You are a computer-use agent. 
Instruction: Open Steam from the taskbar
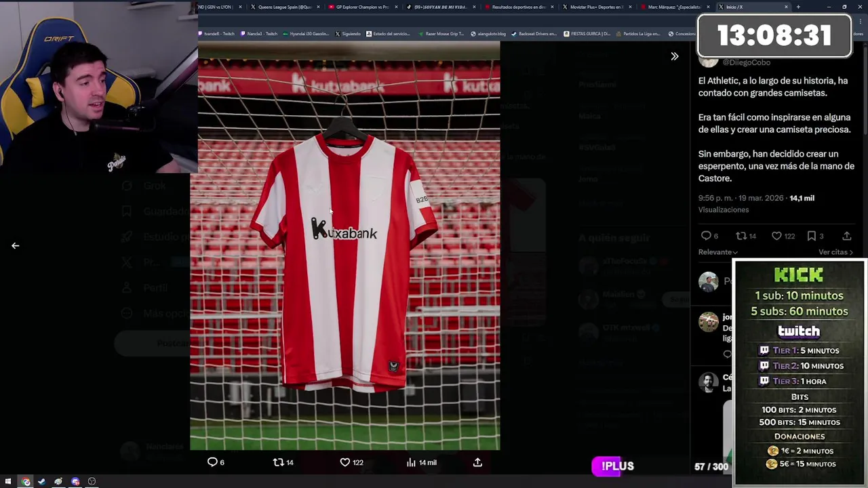coord(42,481)
